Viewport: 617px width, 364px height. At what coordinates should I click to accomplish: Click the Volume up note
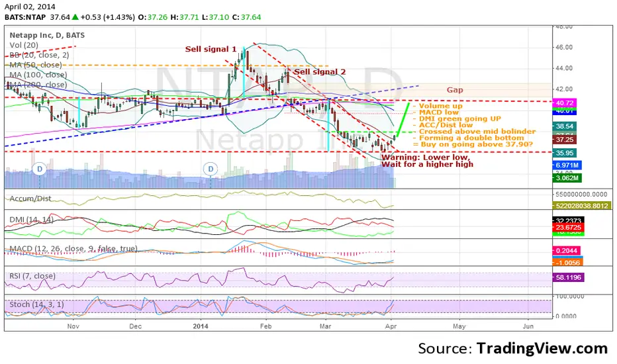(438, 106)
